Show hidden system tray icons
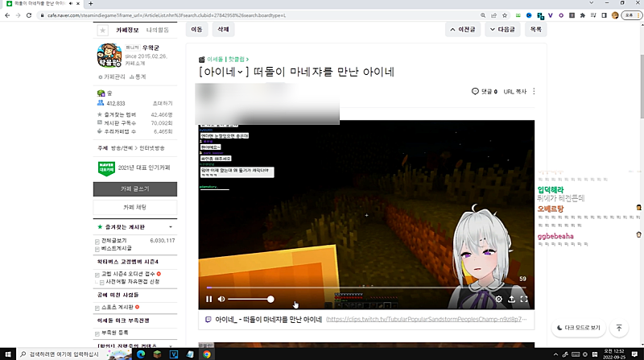 [x=555, y=354]
